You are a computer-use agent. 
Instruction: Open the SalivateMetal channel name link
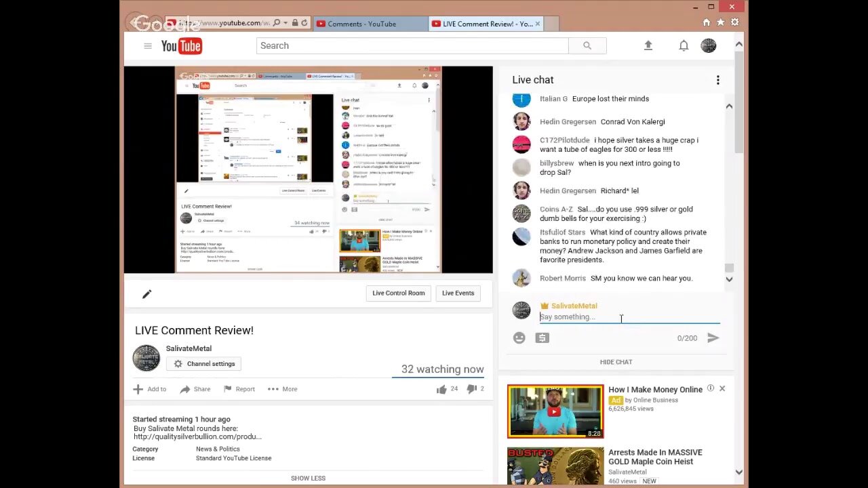[x=189, y=348]
